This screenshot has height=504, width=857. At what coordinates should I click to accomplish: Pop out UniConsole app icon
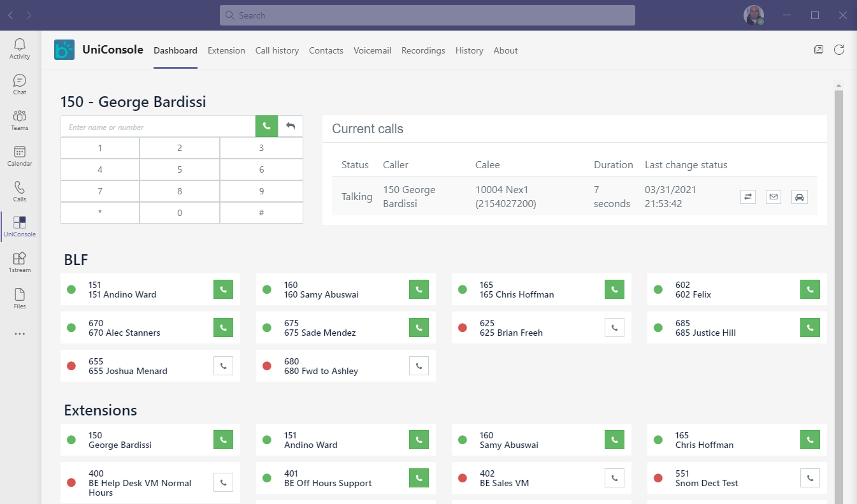coord(819,50)
